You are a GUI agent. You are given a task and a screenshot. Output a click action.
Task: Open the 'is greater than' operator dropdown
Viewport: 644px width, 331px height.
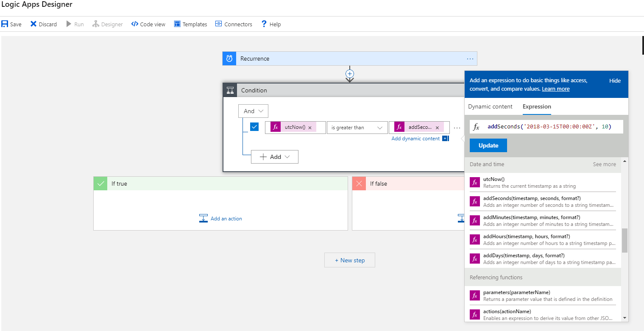357,128
